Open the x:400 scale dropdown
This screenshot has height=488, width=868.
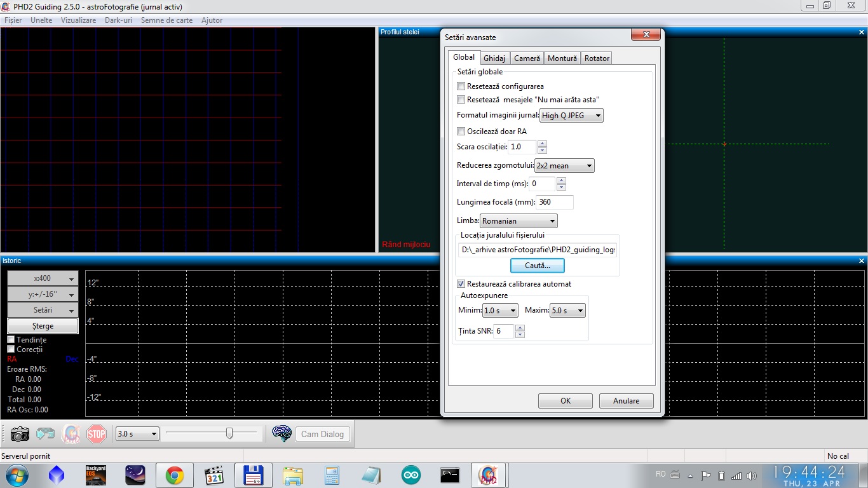click(43, 278)
